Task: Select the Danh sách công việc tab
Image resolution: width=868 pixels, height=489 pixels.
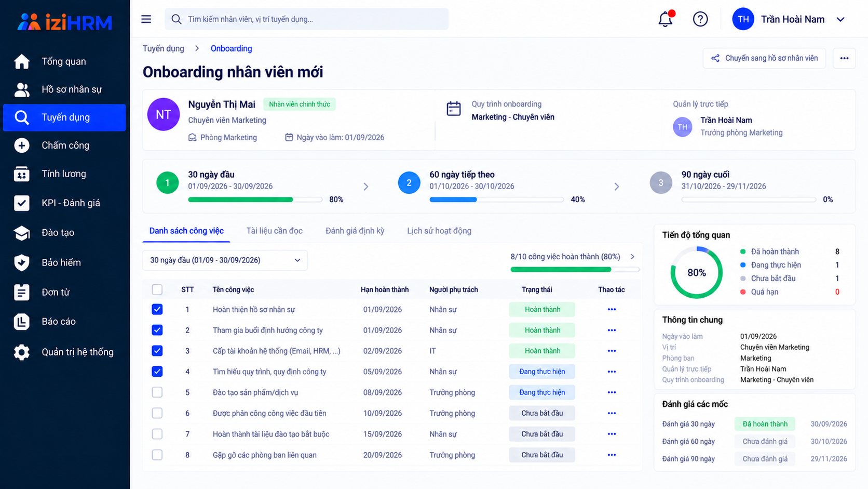Action: [186, 231]
